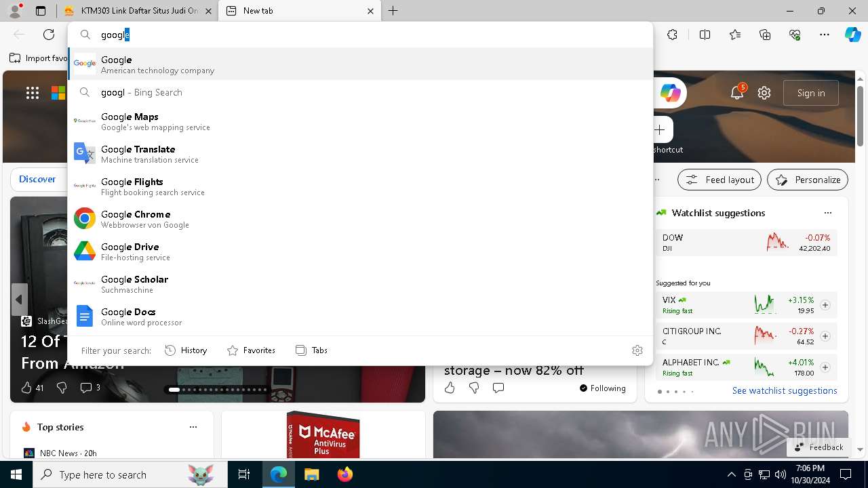Toggle Following on storage card

tap(603, 388)
